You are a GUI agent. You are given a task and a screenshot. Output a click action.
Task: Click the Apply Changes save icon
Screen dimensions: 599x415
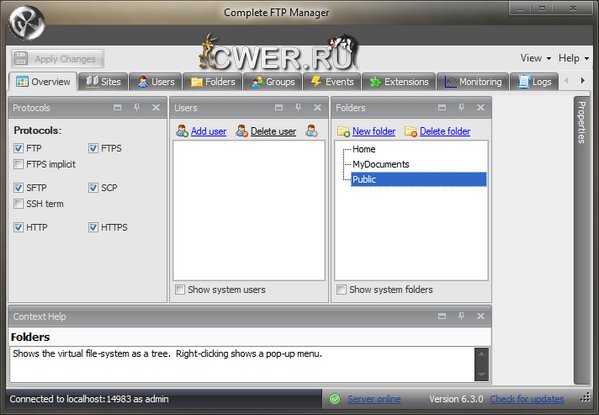click(21, 58)
